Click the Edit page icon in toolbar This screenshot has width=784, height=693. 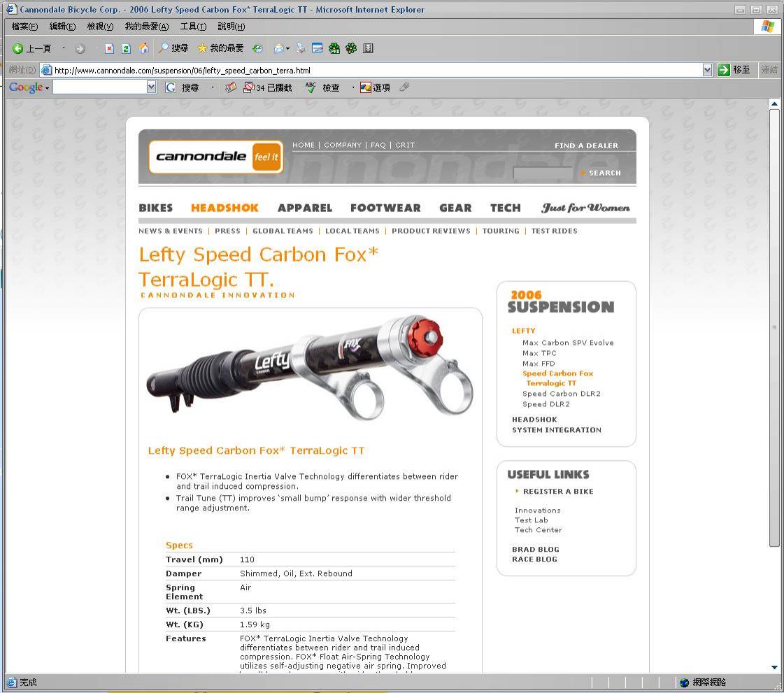(x=317, y=48)
